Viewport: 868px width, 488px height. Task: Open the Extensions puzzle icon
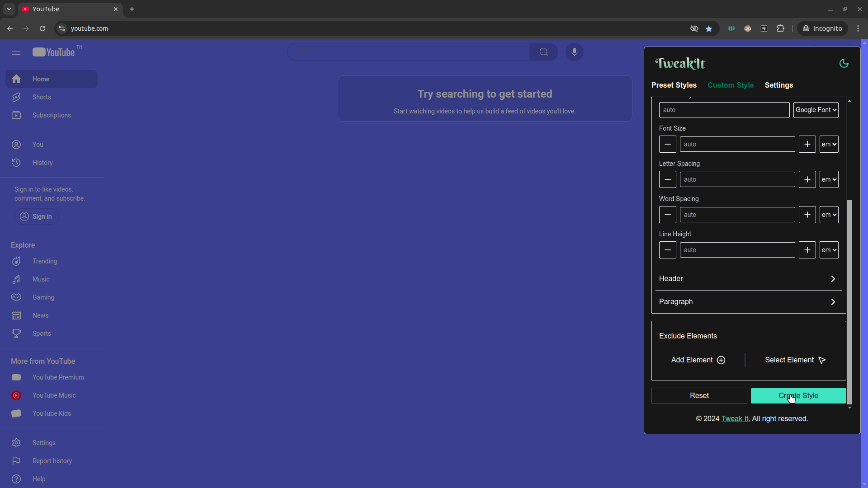[x=780, y=28]
